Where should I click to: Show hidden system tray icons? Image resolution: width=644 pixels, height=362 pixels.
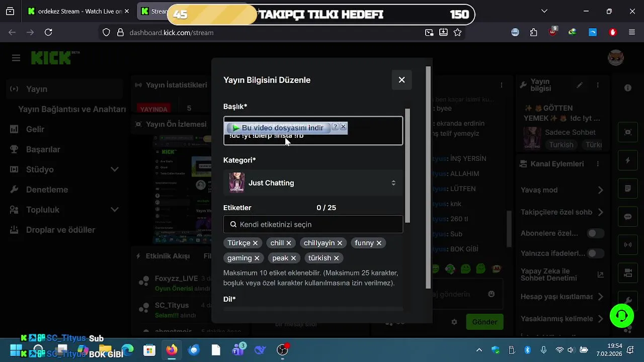pos(479,350)
